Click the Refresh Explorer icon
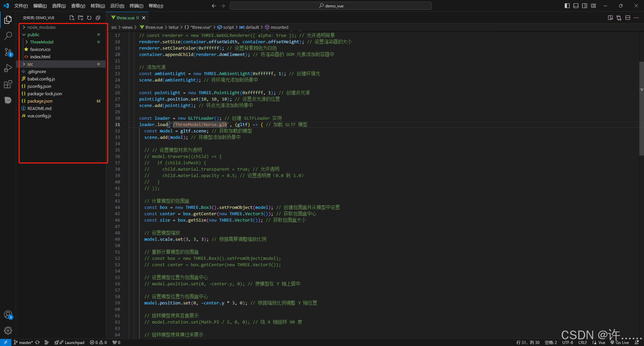 point(89,18)
